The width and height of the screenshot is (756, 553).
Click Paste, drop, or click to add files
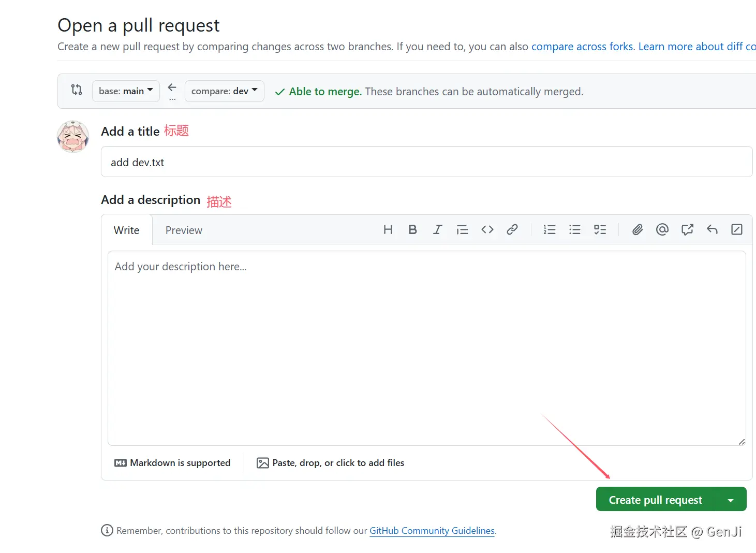click(331, 463)
